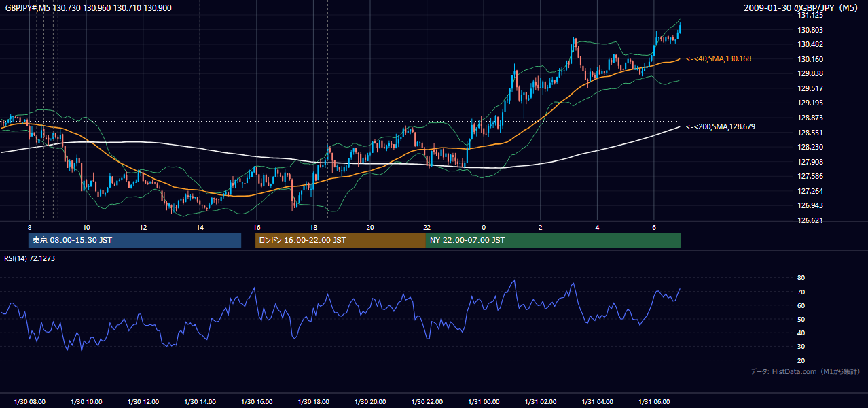Image resolution: width=868 pixels, height=408 pixels.
Task: Click the 1/30 14:00 bottom time label
Action: pos(200,401)
